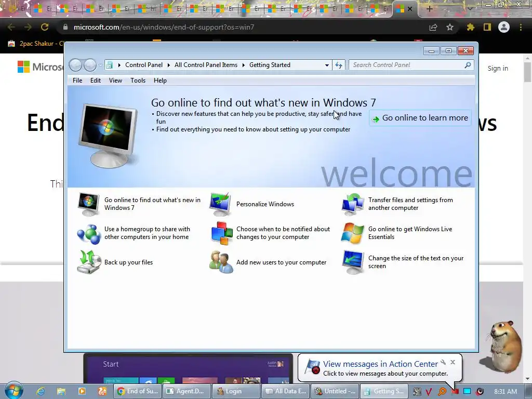The width and height of the screenshot is (532, 399).
Task: Click the Add new users people icon
Action: point(221,262)
